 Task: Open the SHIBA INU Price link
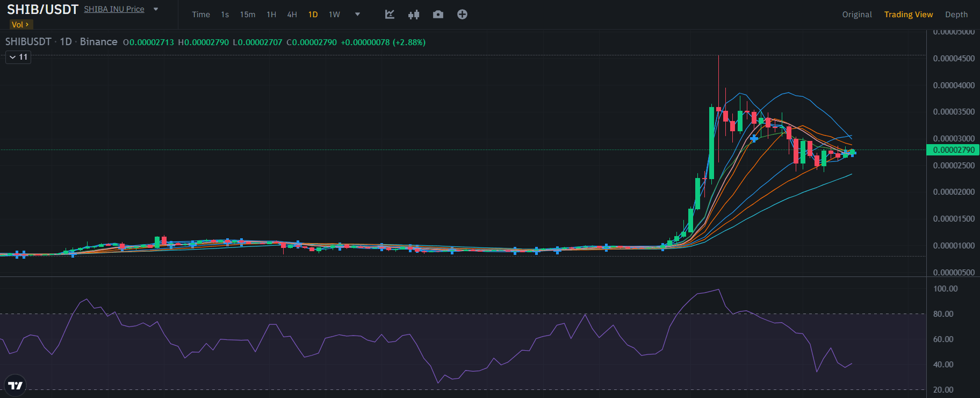[x=114, y=9]
